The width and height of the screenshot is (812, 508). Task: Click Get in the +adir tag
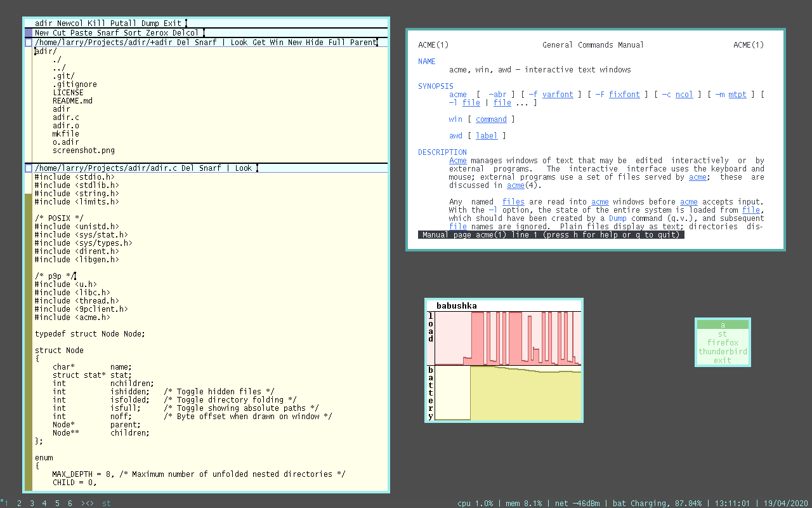tap(259, 43)
